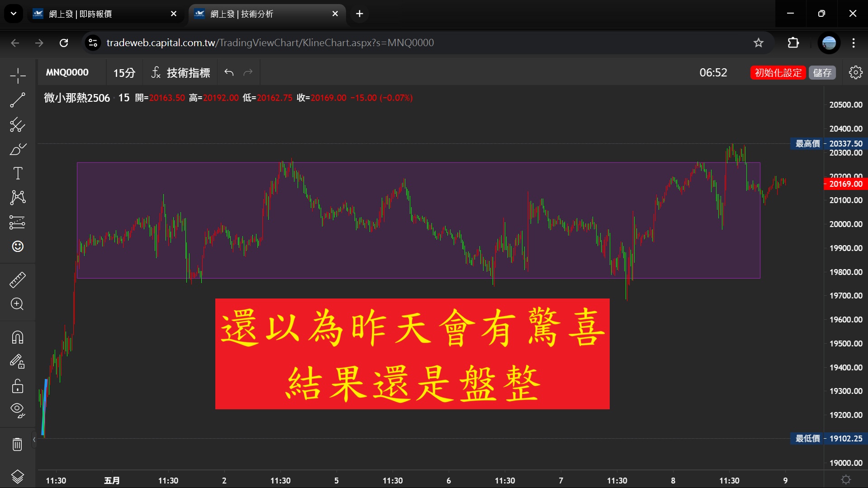Click the 20500.00 price scale label
The height and width of the screenshot is (488, 868).
(845, 105)
